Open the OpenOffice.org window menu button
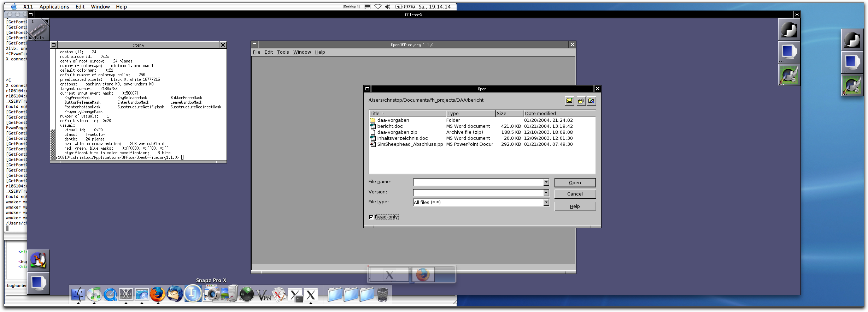The height and width of the screenshot is (312, 868). [x=254, y=44]
